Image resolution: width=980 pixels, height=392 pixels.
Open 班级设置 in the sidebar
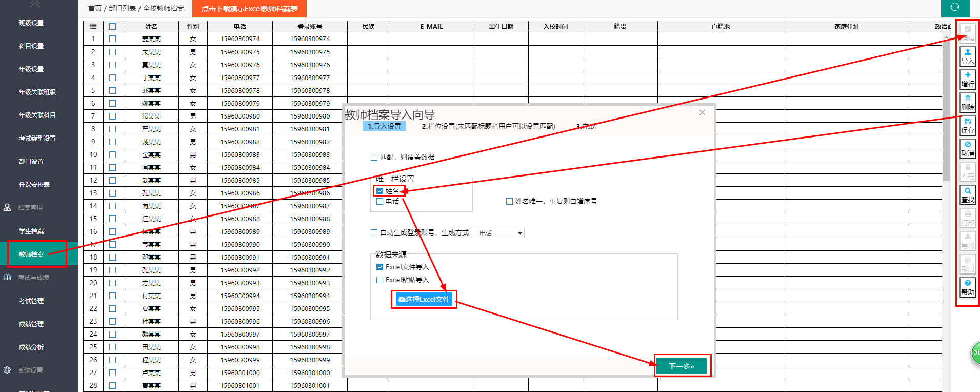(31, 23)
